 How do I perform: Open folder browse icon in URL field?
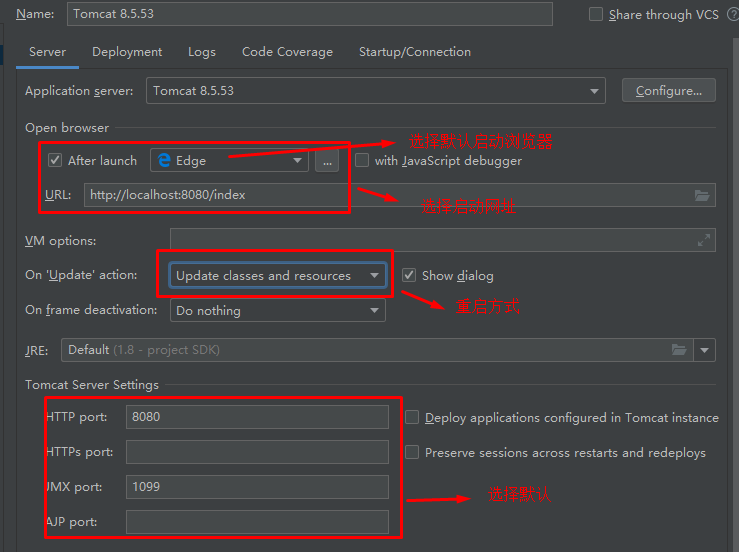702,195
